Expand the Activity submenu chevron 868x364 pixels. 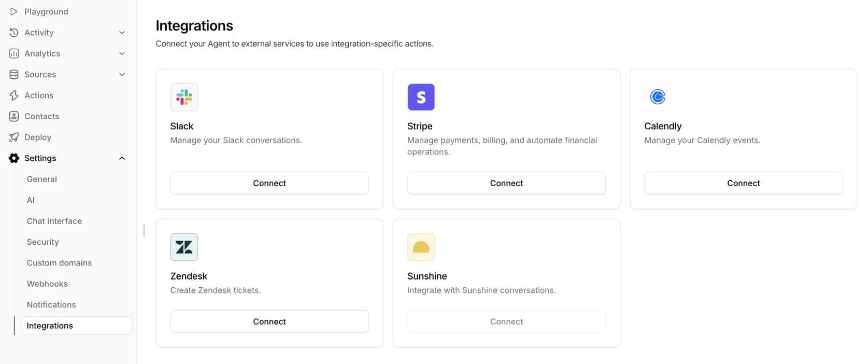tap(122, 33)
